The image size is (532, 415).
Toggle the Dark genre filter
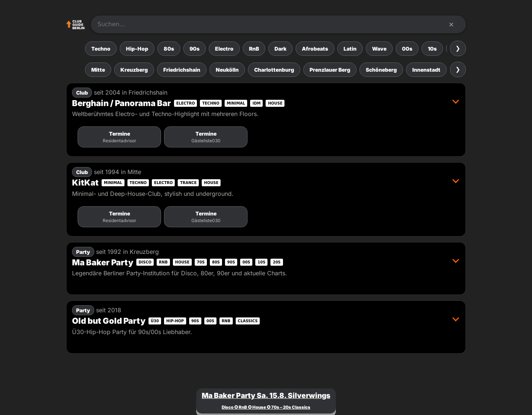[x=280, y=49]
